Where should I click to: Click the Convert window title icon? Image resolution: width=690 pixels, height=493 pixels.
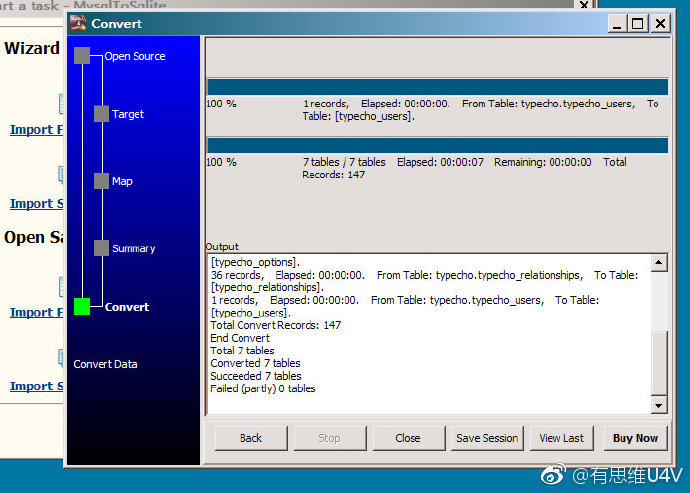(x=78, y=23)
